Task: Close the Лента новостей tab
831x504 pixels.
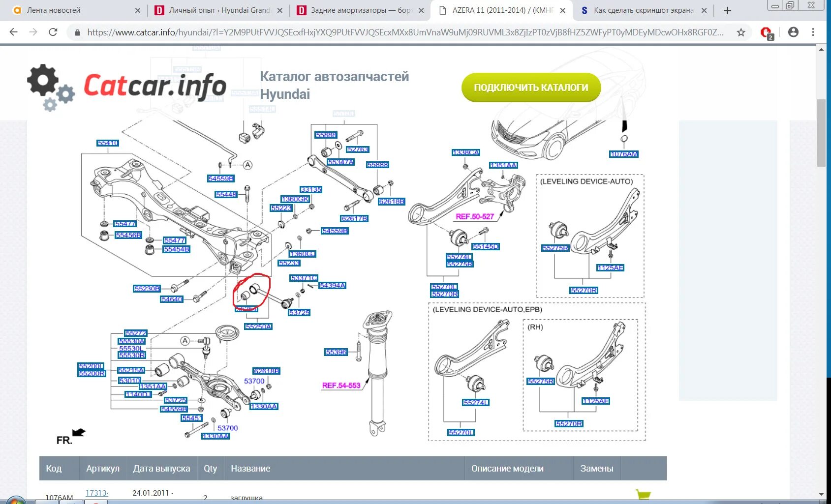Action: [137, 10]
